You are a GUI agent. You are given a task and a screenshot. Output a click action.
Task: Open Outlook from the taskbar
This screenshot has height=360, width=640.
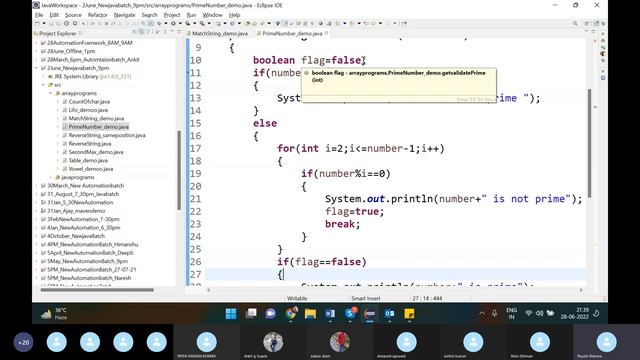click(389, 313)
